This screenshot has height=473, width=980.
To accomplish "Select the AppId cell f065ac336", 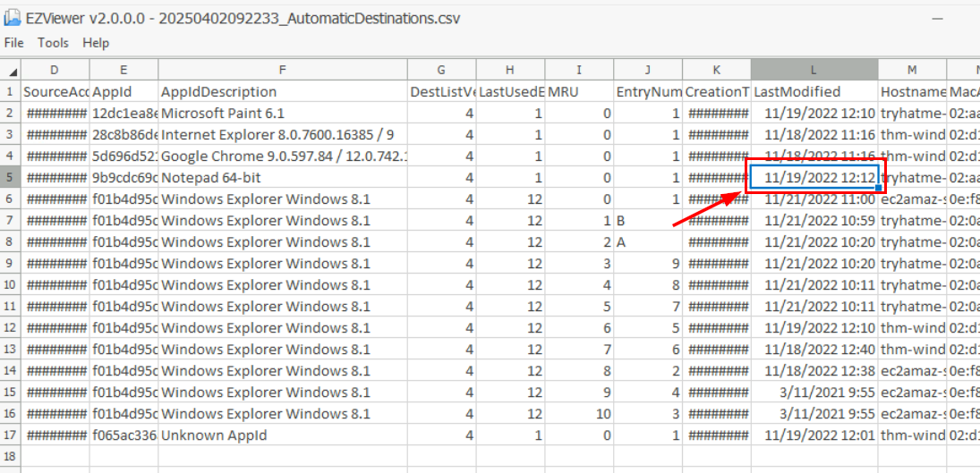I will pyautogui.click(x=124, y=435).
